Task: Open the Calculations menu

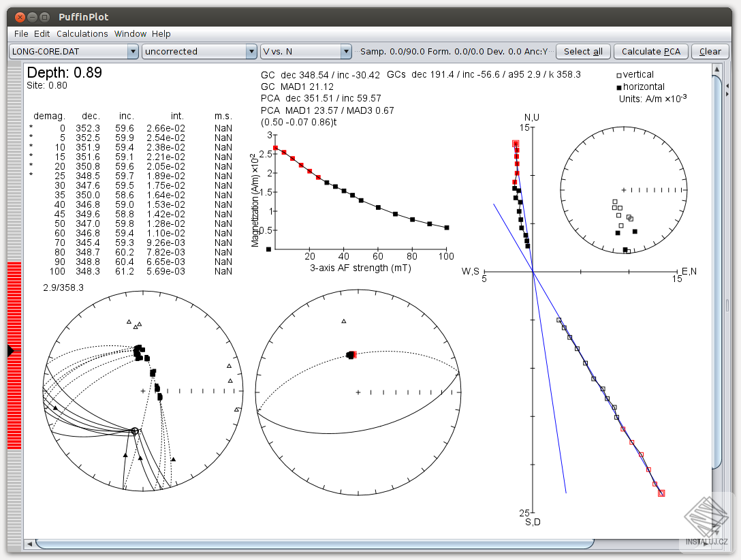Action: click(82, 34)
